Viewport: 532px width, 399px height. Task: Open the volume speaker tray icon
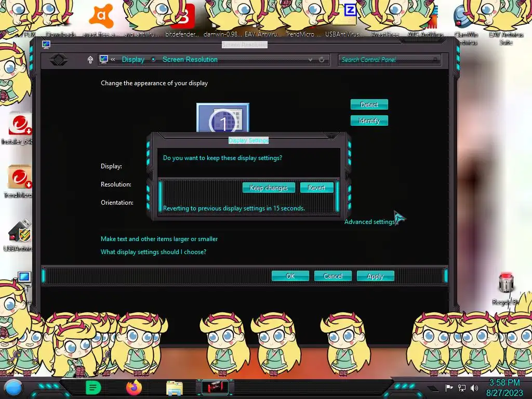[x=474, y=388]
